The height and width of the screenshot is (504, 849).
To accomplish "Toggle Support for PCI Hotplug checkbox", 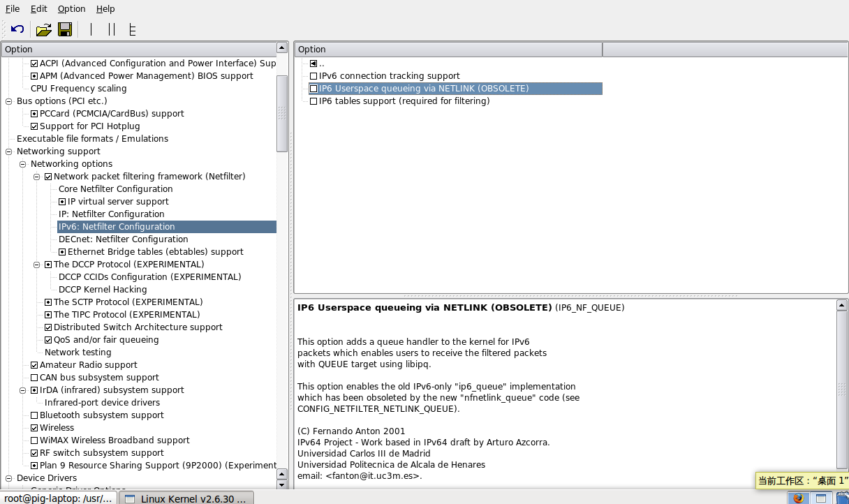I will tap(34, 126).
